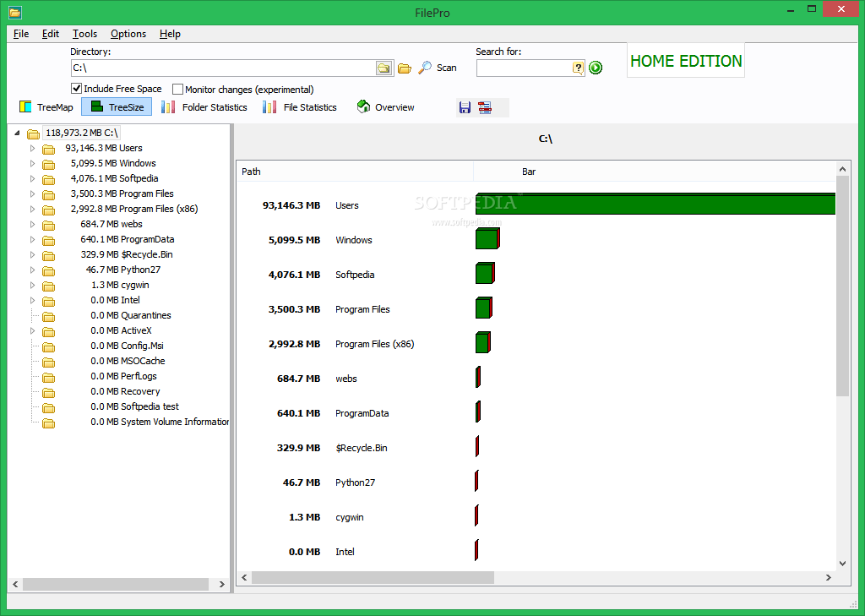Expand Program Files (x86) tree node

(x=33, y=210)
